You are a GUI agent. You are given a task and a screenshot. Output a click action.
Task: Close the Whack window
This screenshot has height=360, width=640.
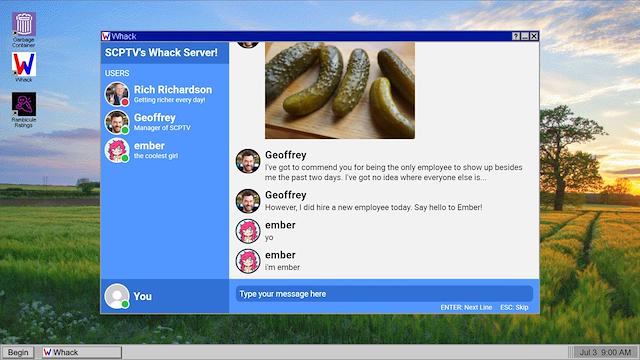tap(533, 36)
